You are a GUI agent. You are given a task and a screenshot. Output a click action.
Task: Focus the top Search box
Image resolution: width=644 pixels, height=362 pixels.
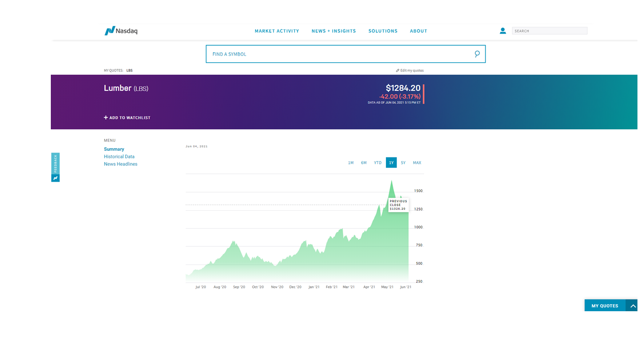click(549, 31)
